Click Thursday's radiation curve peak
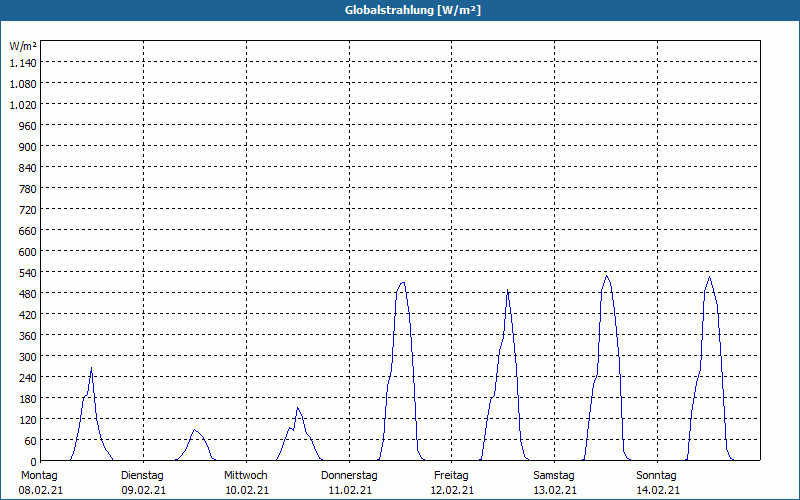Screen dimensions: 800x500 pyautogui.click(x=403, y=283)
